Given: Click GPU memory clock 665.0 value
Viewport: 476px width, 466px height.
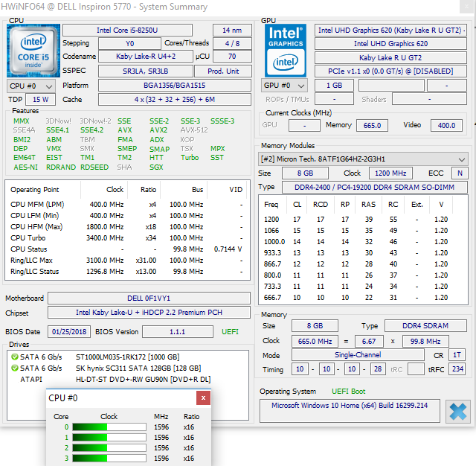Looking at the screenshot, I should click(372, 125).
